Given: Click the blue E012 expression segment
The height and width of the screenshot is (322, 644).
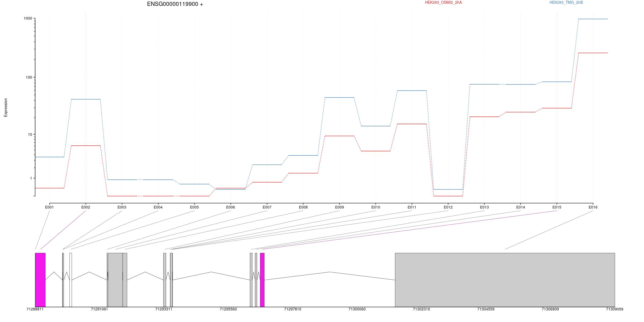Looking at the screenshot, I should 448,189.
